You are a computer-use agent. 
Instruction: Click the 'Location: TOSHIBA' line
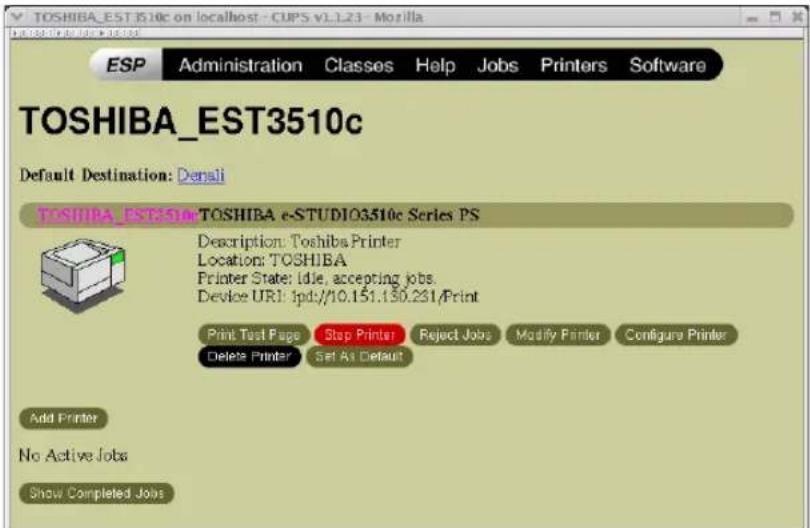pyautogui.click(x=272, y=260)
